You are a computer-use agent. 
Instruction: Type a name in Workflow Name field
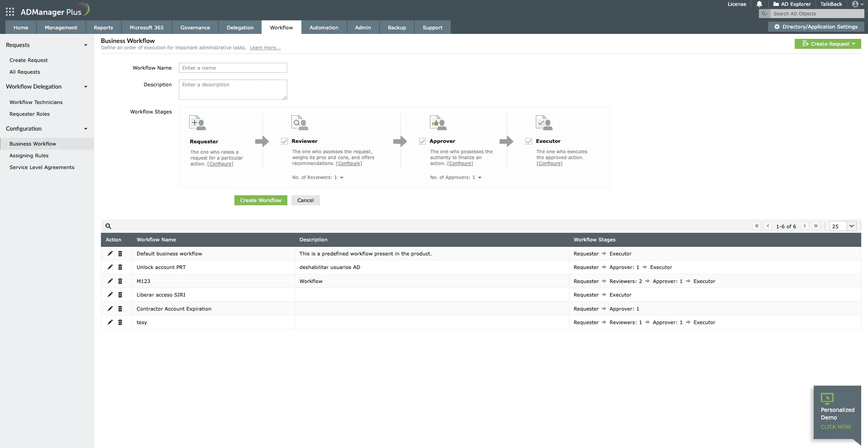pos(233,67)
